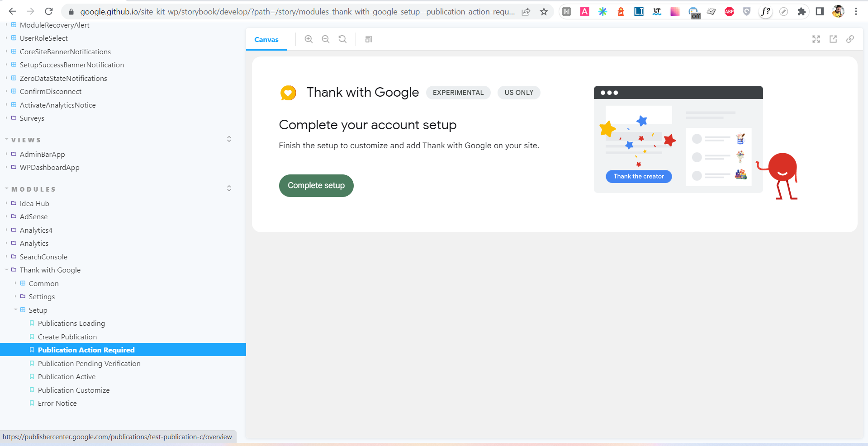Open the Extensions puzzle menu
Image resolution: width=868 pixels, height=446 pixels.
point(802,12)
